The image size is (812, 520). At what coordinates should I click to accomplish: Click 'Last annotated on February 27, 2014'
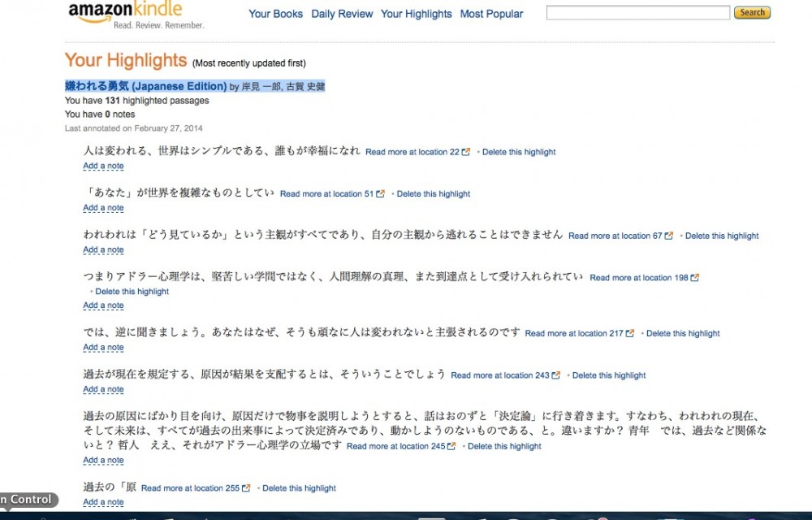(x=134, y=128)
